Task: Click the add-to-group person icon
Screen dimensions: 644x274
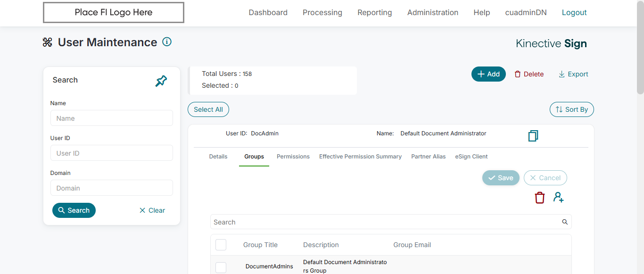Action: (x=559, y=198)
